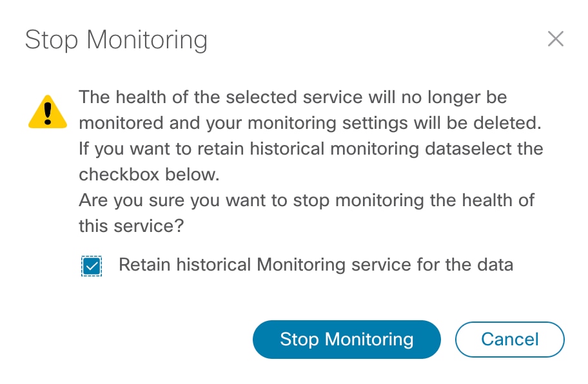Close the Stop Monitoring dialog with X
This screenshot has width=588, height=384.
point(555,39)
